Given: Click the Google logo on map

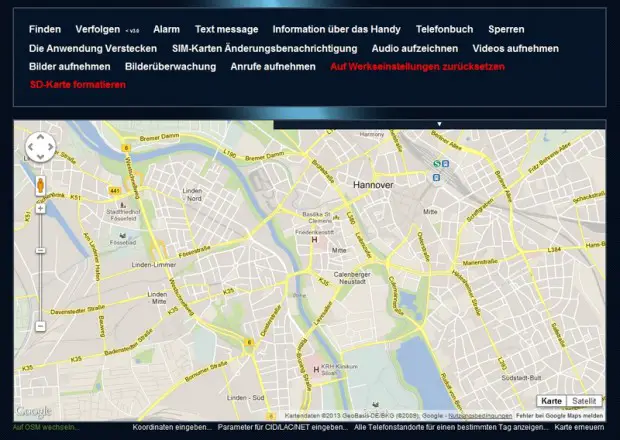Looking at the screenshot, I should [x=34, y=412].
